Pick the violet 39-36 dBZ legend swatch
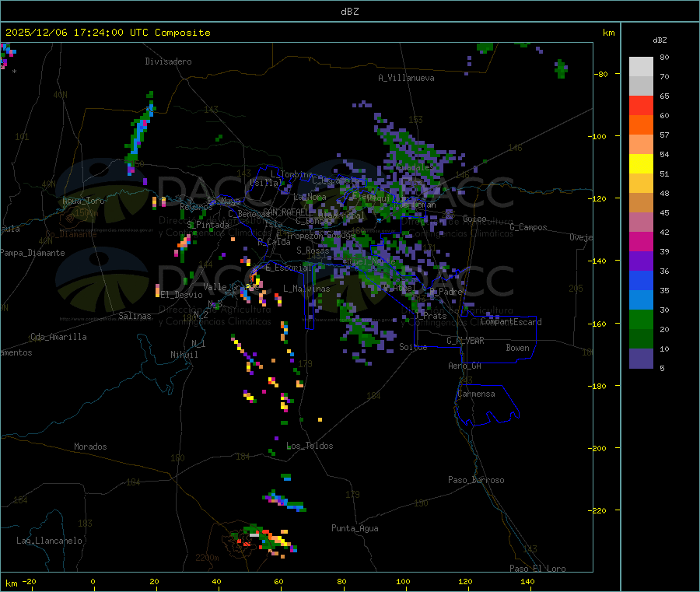This screenshot has height=592, width=700. [641, 261]
